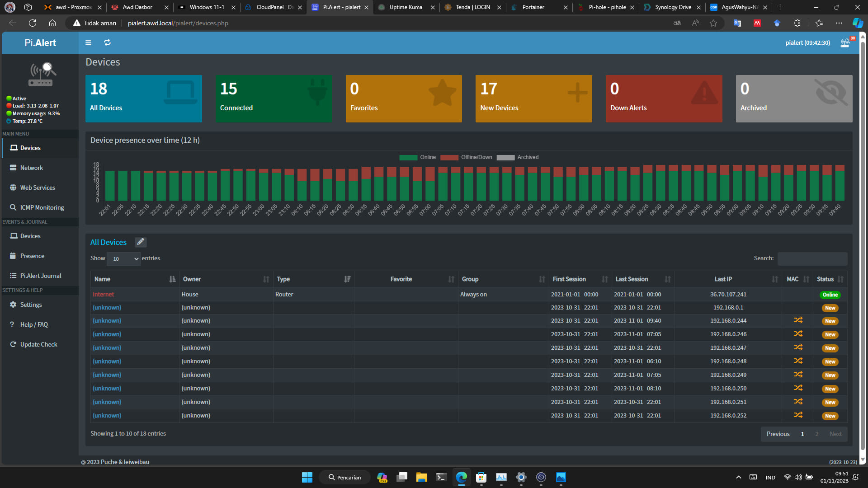Open the network status icon with red badge

click(x=845, y=43)
